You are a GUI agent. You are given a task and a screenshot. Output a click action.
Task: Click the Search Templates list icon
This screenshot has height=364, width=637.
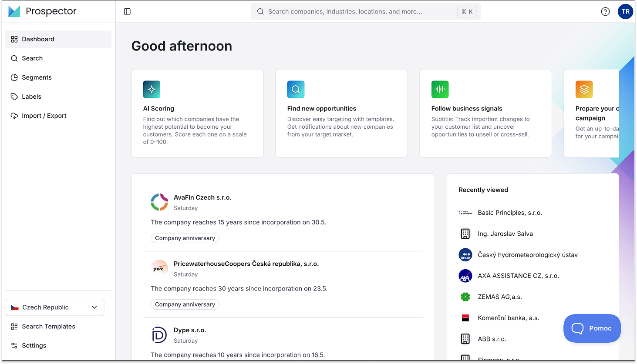point(14,327)
